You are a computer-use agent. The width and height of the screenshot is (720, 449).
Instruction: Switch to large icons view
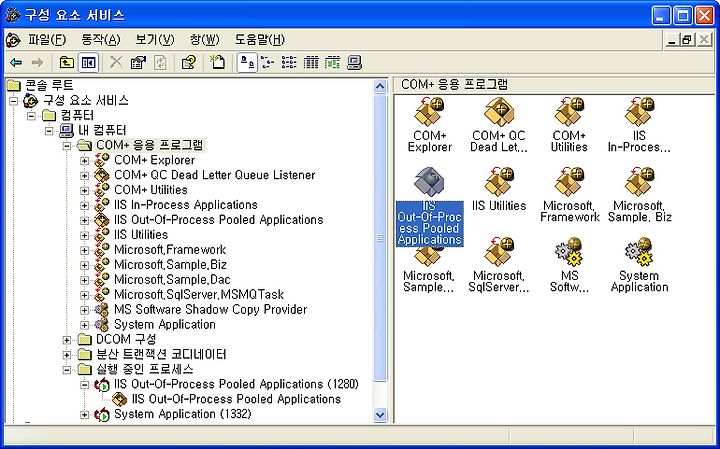247,62
